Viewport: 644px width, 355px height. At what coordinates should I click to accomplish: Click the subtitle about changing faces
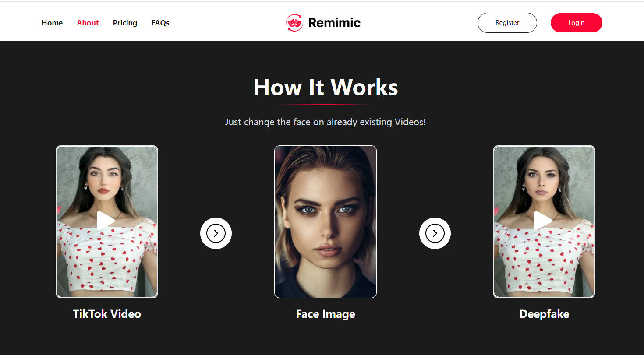click(325, 122)
